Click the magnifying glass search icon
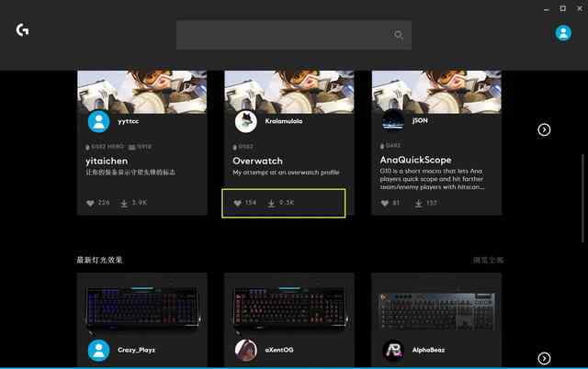 pos(398,35)
